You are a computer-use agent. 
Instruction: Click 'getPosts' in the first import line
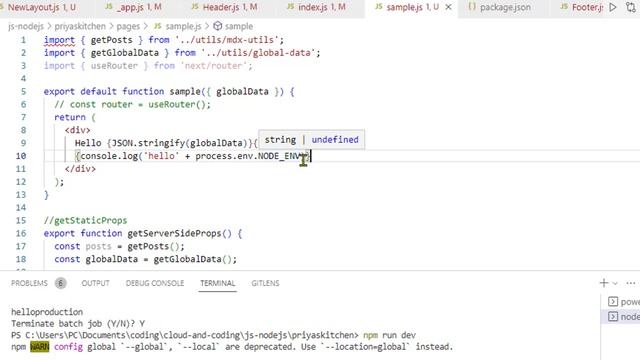point(111,40)
